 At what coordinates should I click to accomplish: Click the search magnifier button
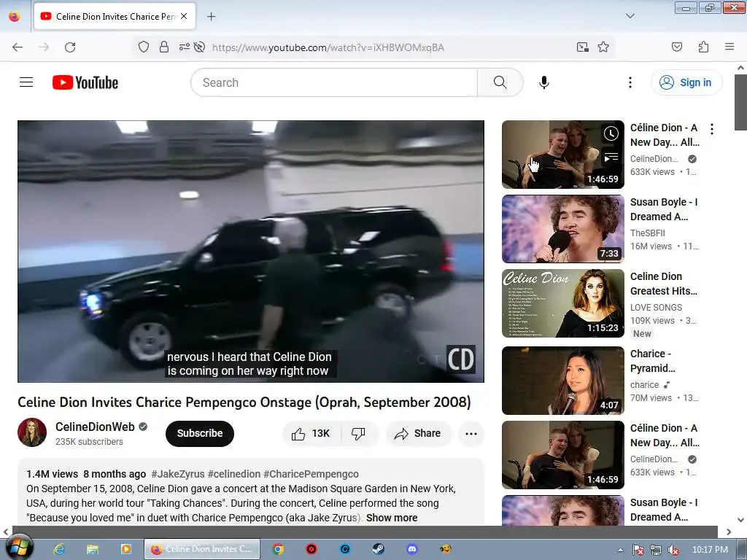pyautogui.click(x=500, y=82)
